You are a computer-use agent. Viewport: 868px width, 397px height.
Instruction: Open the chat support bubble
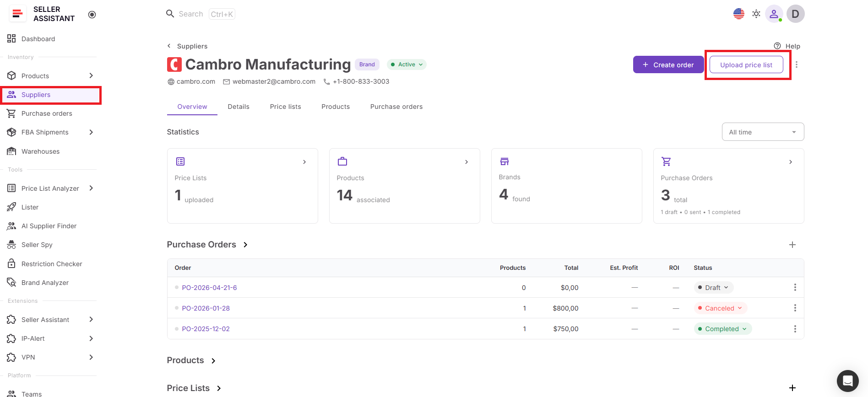pos(848,381)
